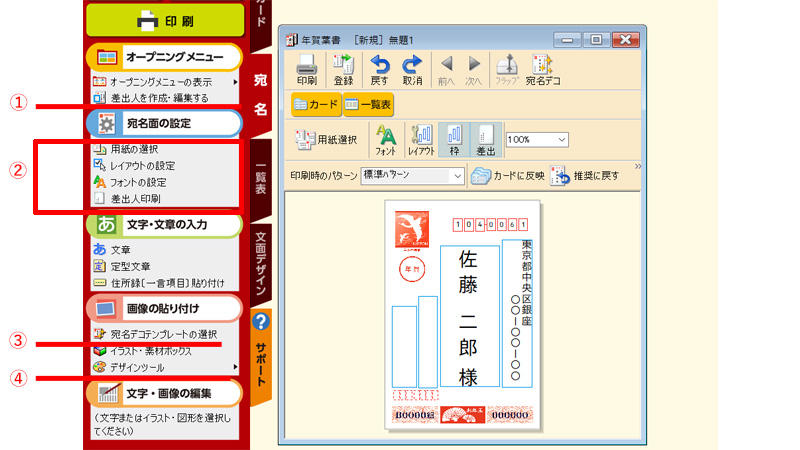This screenshot has height=450, width=800.
Task: Select the address text frame on the postcard
Action: [517, 313]
